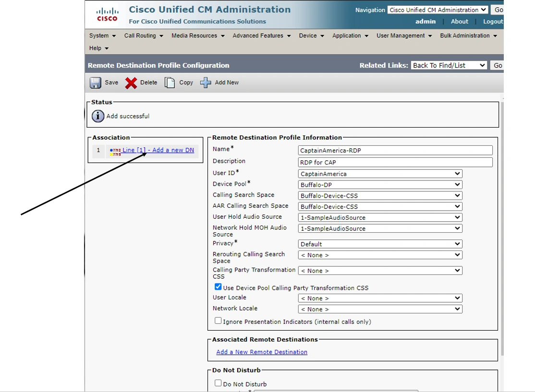This screenshot has height=392, width=535.
Task: Open the Navigation dropdown
Action: pos(438,10)
